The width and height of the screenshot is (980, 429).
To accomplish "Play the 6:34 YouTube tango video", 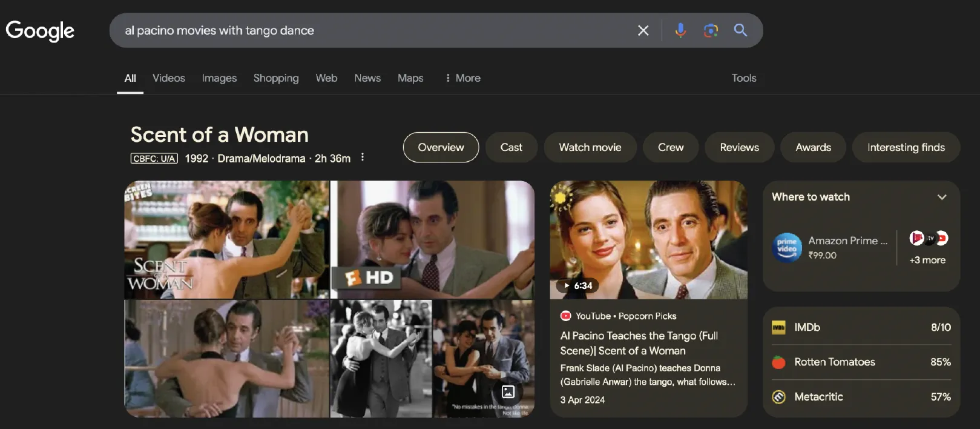I will click(x=648, y=240).
